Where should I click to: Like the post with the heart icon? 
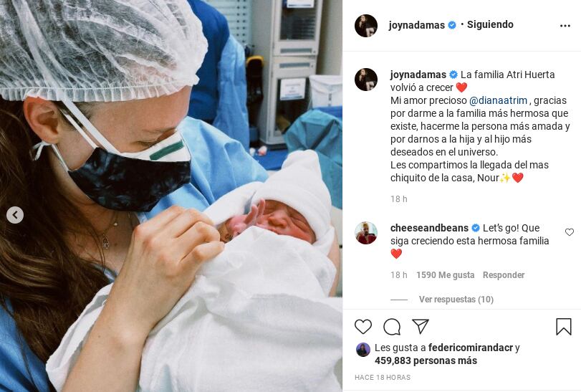click(x=363, y=327)
